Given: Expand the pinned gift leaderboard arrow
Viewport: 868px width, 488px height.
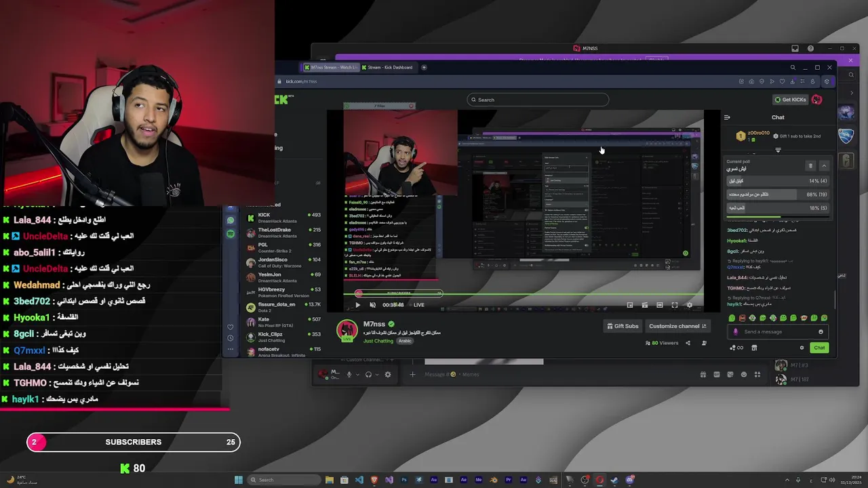Looking at the screenshot, I should (778, 150).
